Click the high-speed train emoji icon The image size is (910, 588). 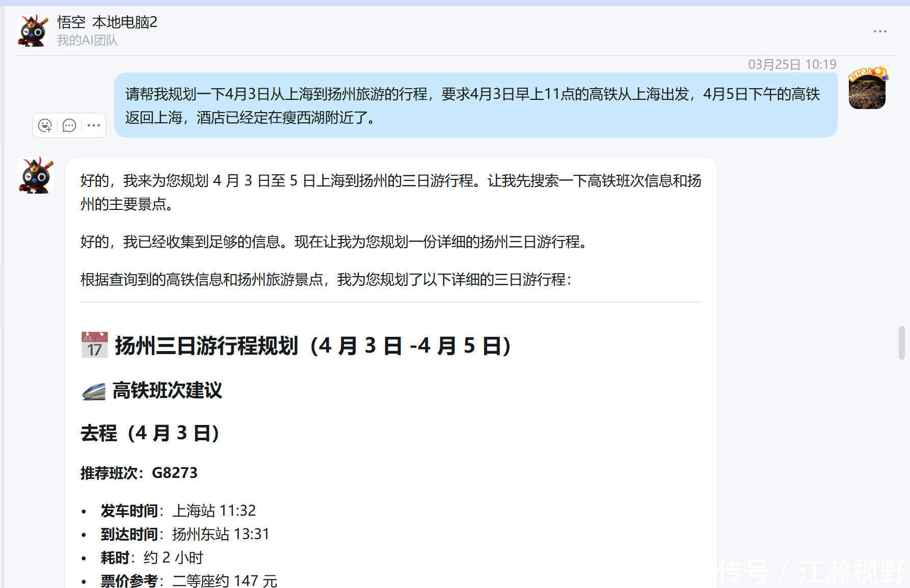click(94, 391)
